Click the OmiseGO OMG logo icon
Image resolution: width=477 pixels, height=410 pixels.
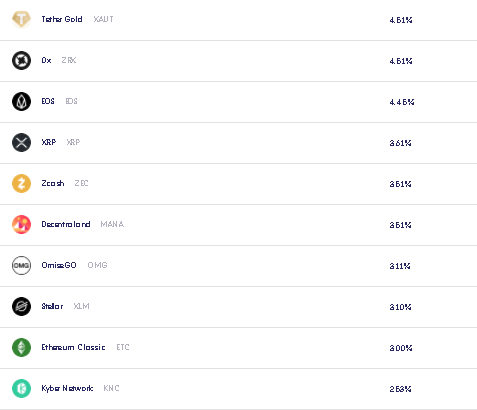coord(21,265)
